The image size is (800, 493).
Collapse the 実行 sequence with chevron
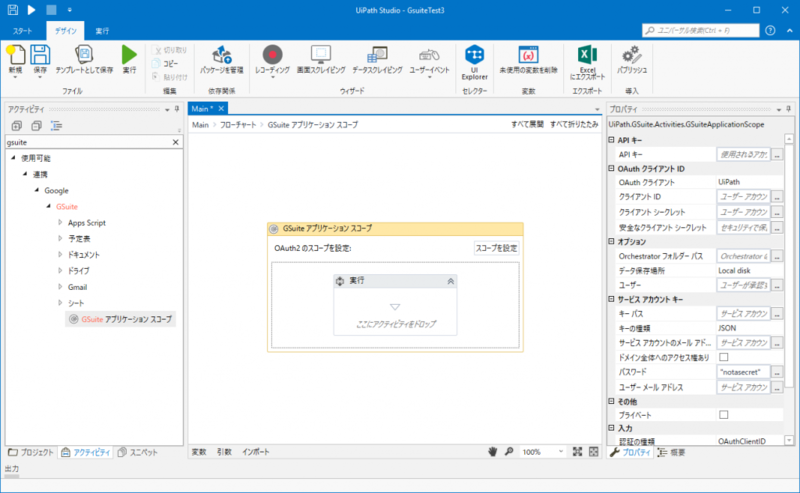[451, 281]
